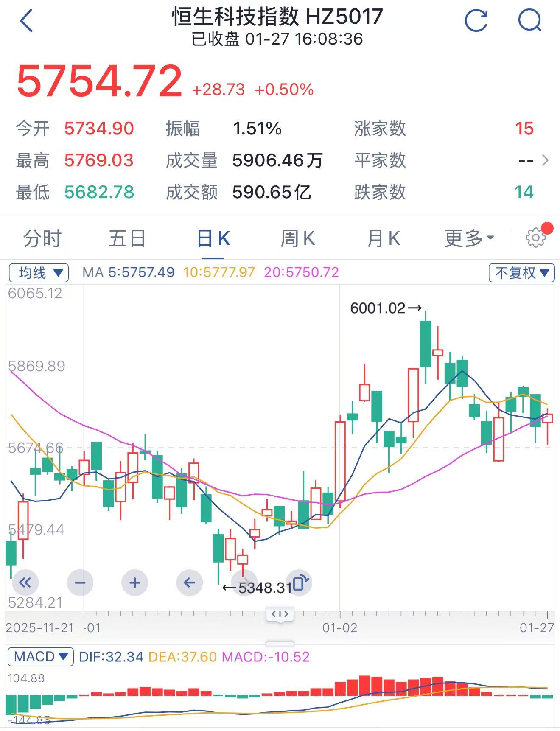Tap the current price 5754.72
560x731 pixels.
100,81
